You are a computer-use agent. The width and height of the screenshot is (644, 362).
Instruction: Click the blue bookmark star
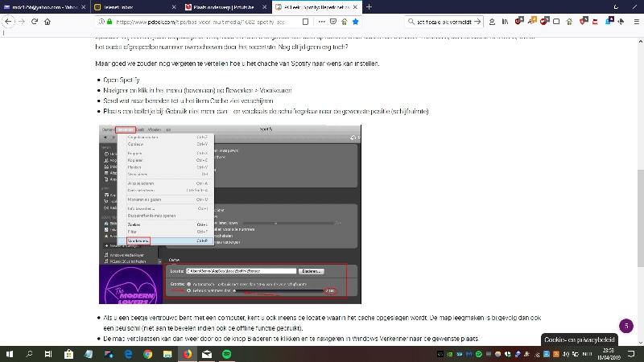356,22
